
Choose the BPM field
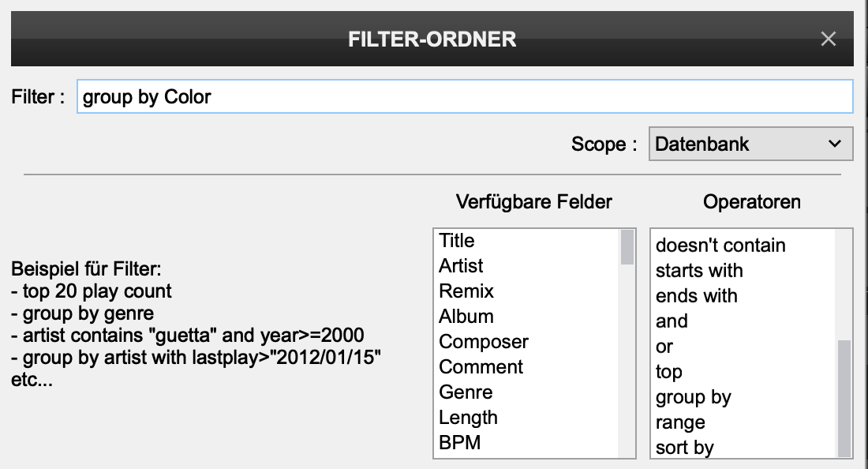click(x=459, y=443)
